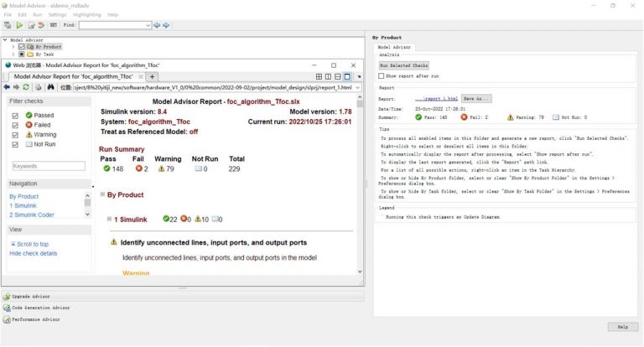Click the Hide check details link

[34, 253]
